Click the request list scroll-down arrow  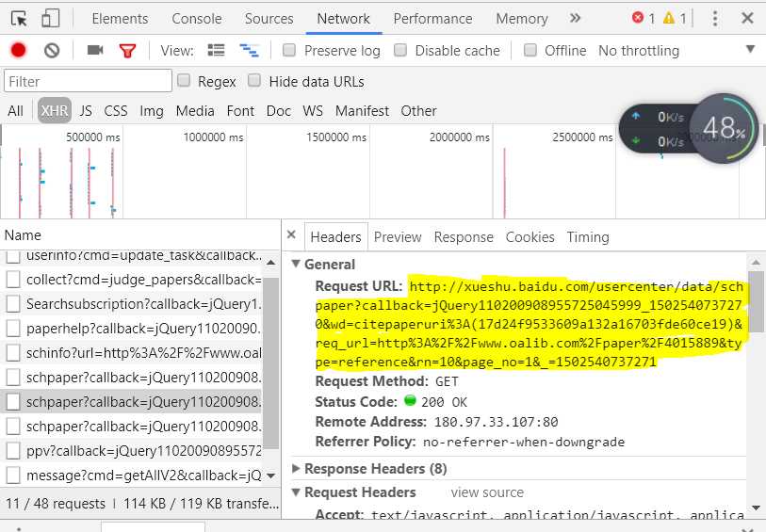coord(271,475)
